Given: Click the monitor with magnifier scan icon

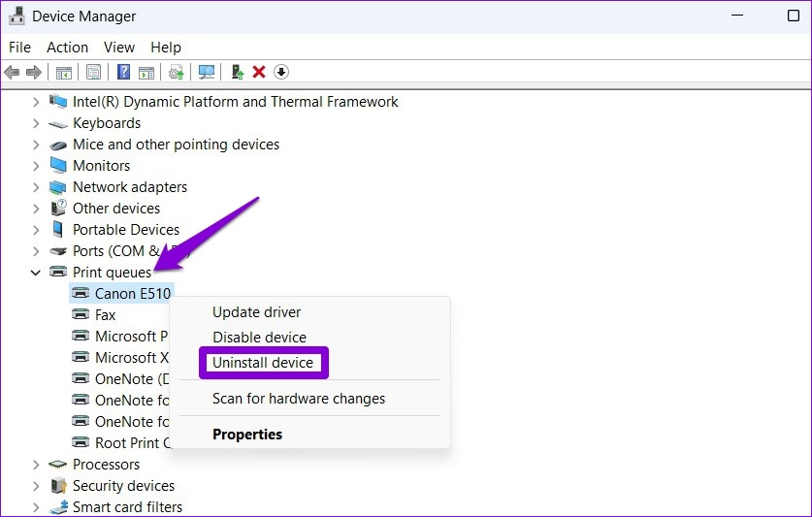Looking at the screenshot, I should coord(207,72).
